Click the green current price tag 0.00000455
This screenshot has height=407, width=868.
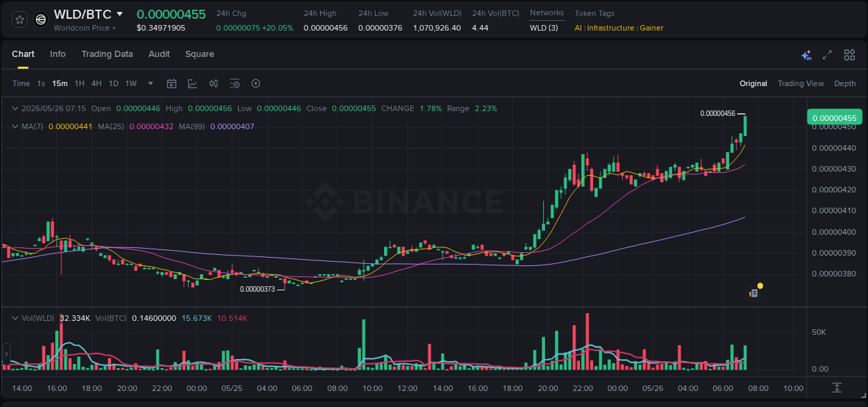(x=834, y=117)
